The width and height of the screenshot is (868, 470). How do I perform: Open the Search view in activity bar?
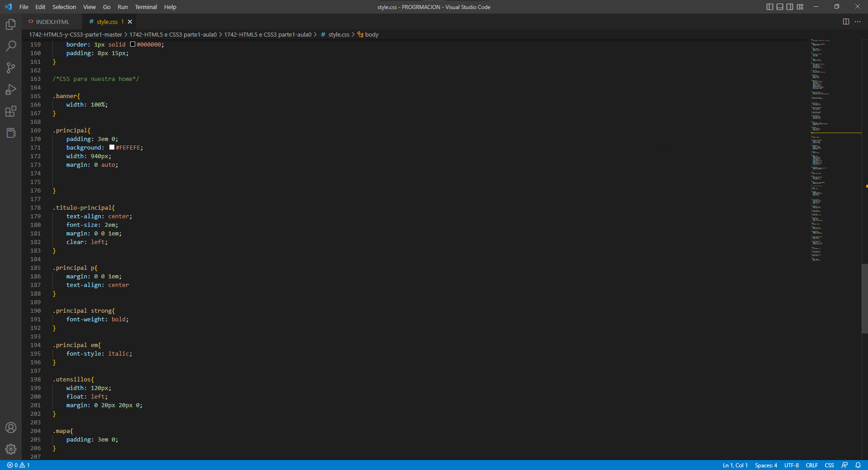tap(11, 46)
